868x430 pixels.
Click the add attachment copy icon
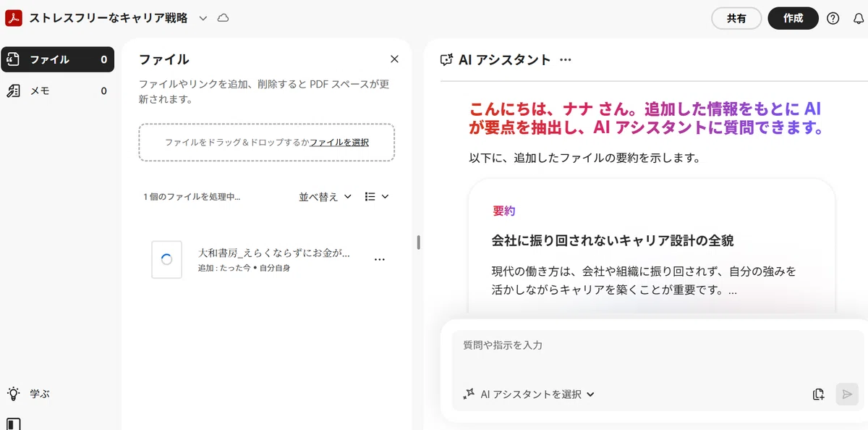pos(818,395)
